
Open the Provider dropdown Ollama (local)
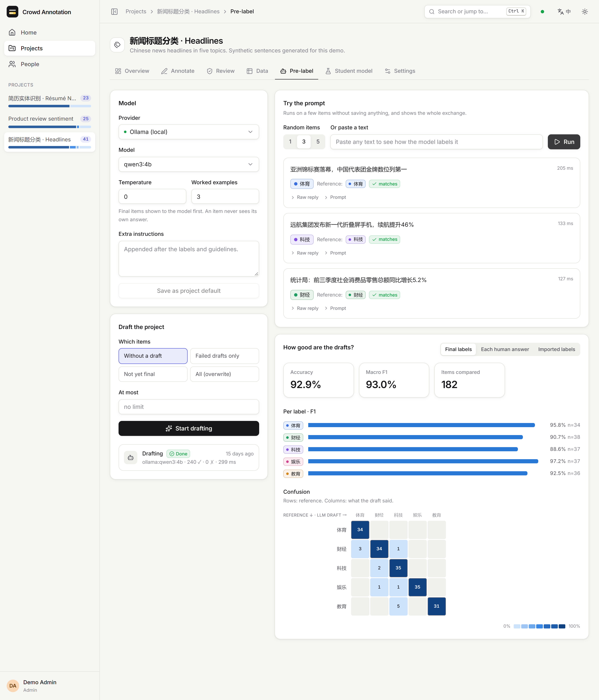189,132
